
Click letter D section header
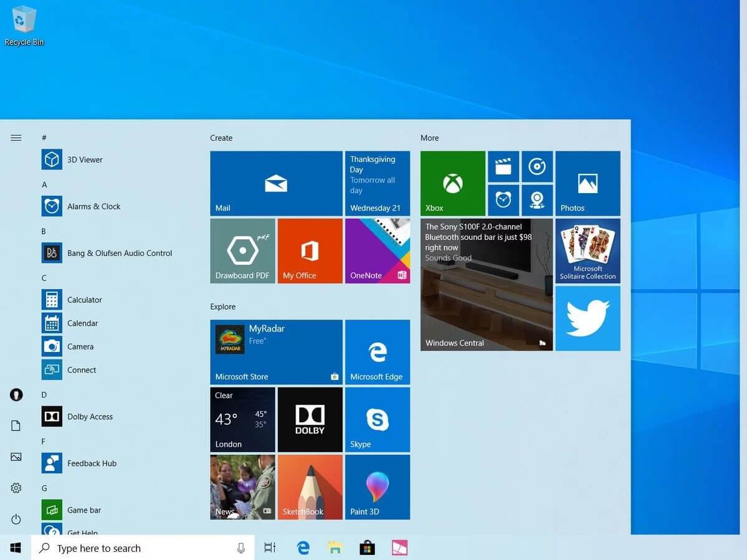point(44,394)
